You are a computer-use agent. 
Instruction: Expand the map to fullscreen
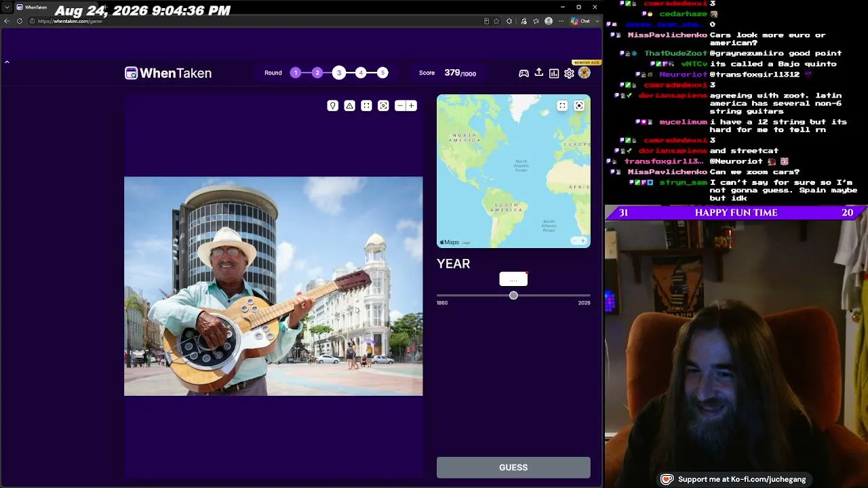pyautogui.click(x=562, y=106)
